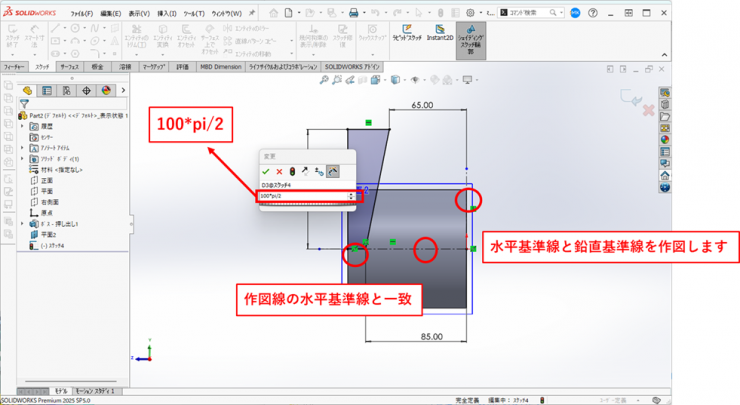Open the FeatureManager design tree tab
The image size is (740, 405).
pyautogui.click(x=28, y=90)
